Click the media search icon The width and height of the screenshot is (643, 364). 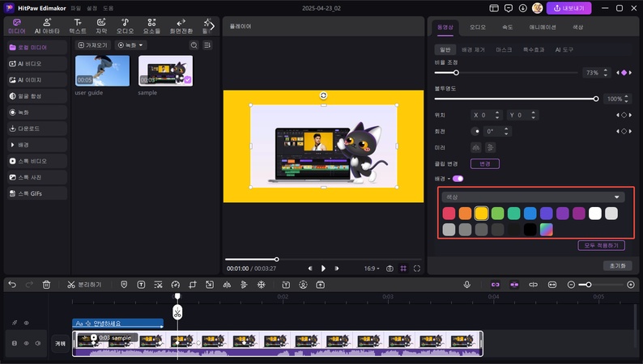point(194,45)
